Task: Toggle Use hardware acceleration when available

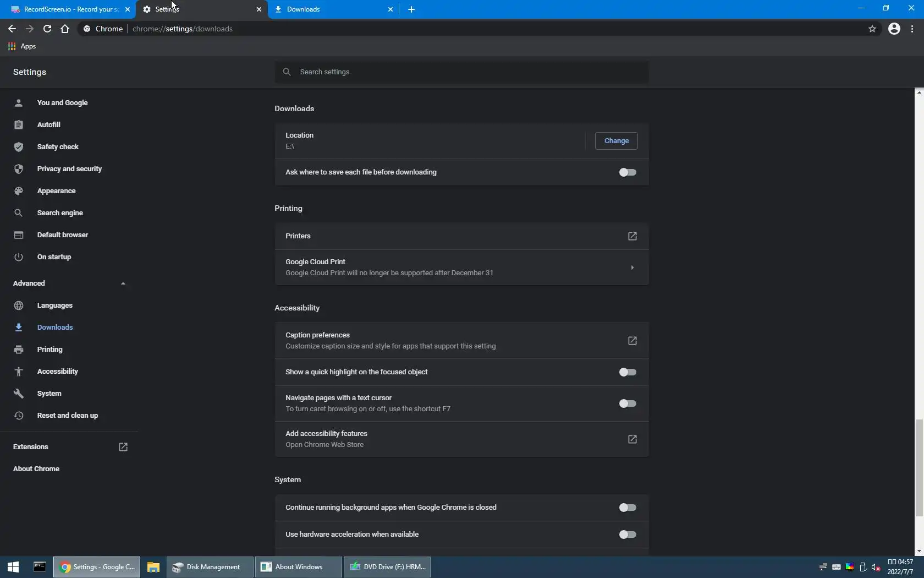Action: [628, 535]
